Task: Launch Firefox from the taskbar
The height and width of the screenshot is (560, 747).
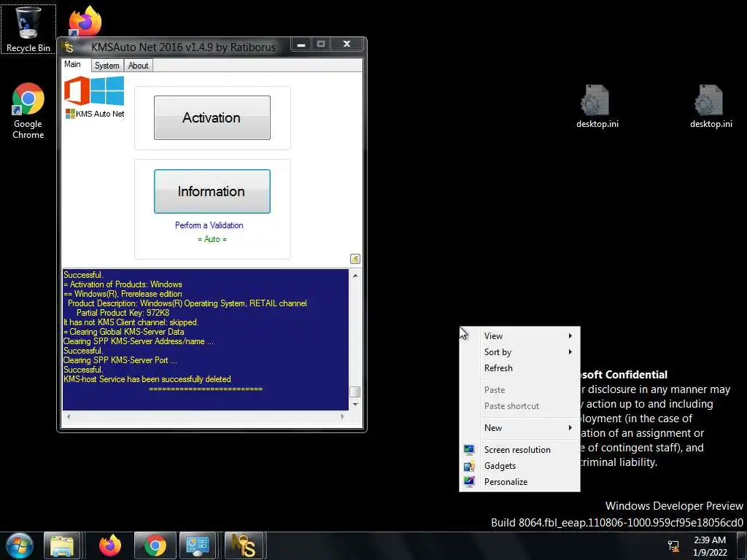Action: click(x=110, y=545)
